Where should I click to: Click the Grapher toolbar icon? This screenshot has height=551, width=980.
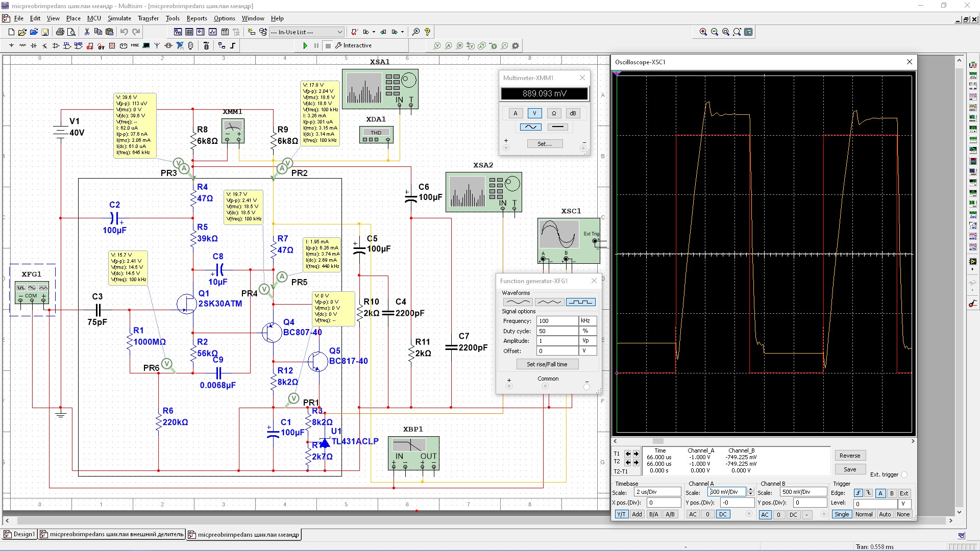(212, 32)
